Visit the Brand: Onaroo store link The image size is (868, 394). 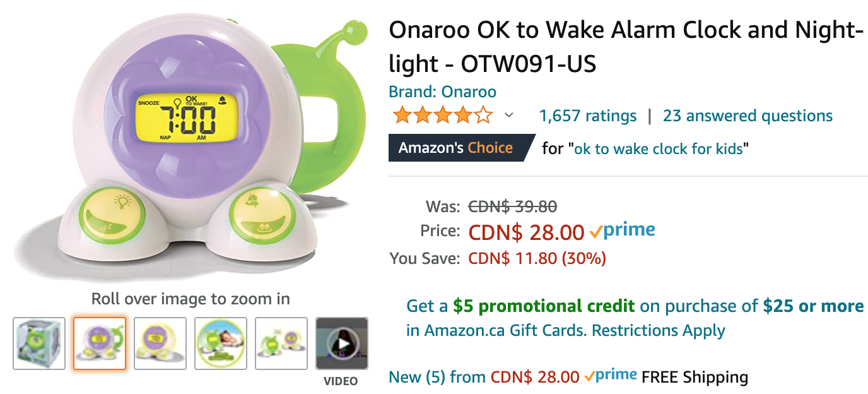point(442,92)
